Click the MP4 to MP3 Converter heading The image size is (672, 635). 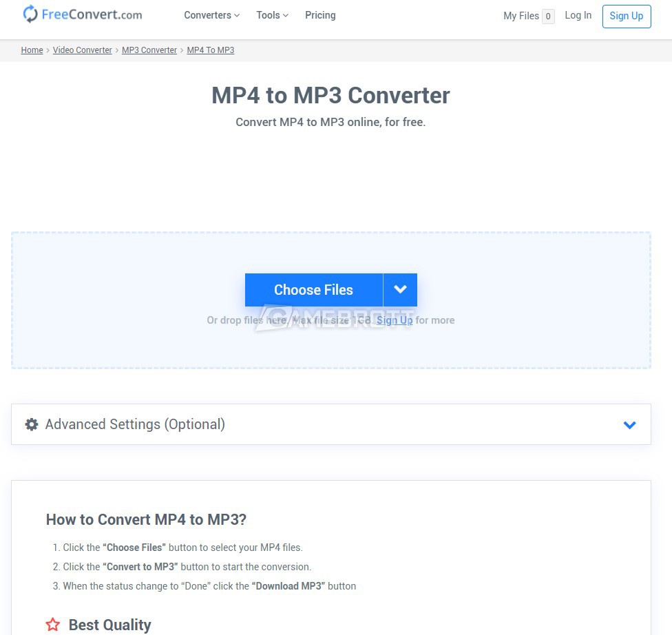click(x=330, y=95)
